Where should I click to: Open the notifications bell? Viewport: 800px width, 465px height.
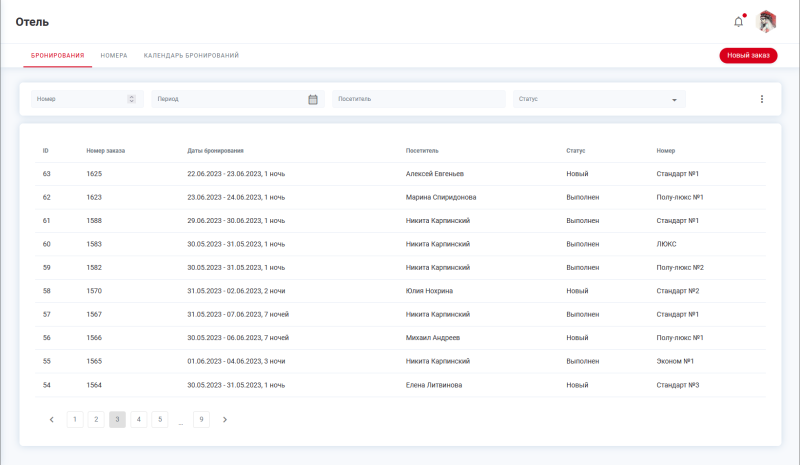tap(738, 22)
